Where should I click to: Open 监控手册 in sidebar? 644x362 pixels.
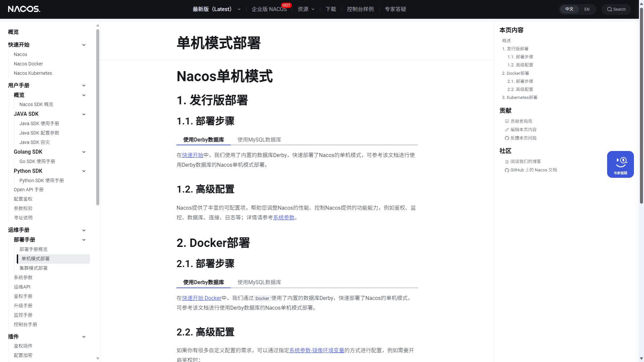(23, 315)
